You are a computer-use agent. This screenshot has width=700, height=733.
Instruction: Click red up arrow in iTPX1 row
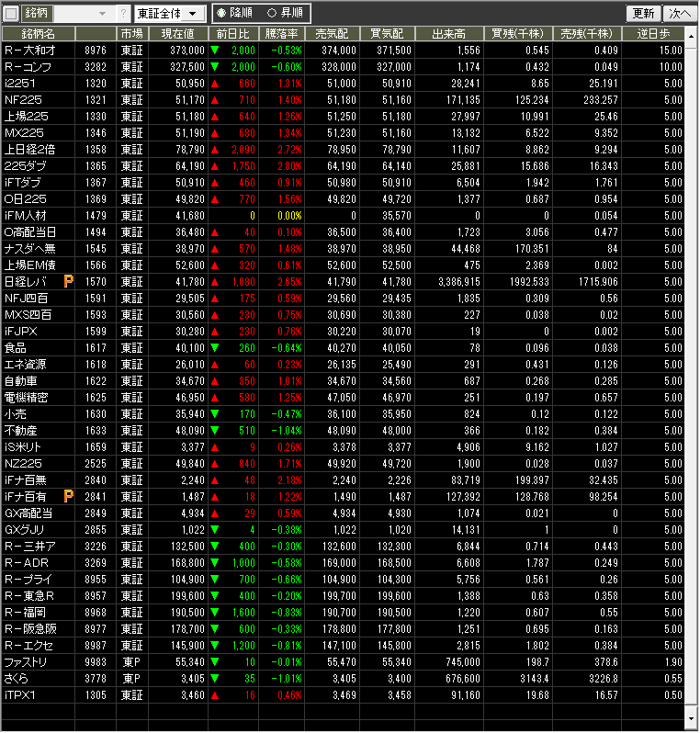(215, 695)
